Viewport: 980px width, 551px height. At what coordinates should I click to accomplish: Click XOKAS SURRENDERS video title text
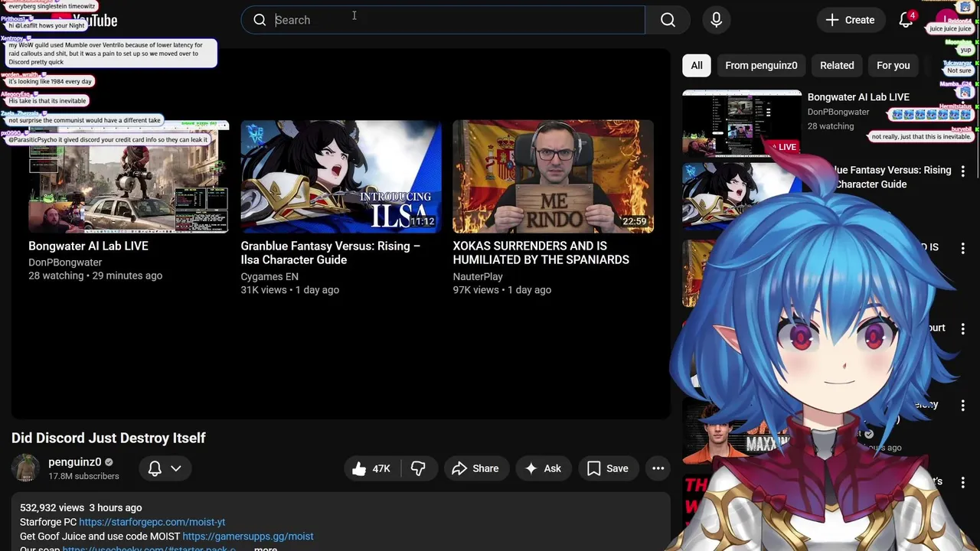(x=541, y=253)
